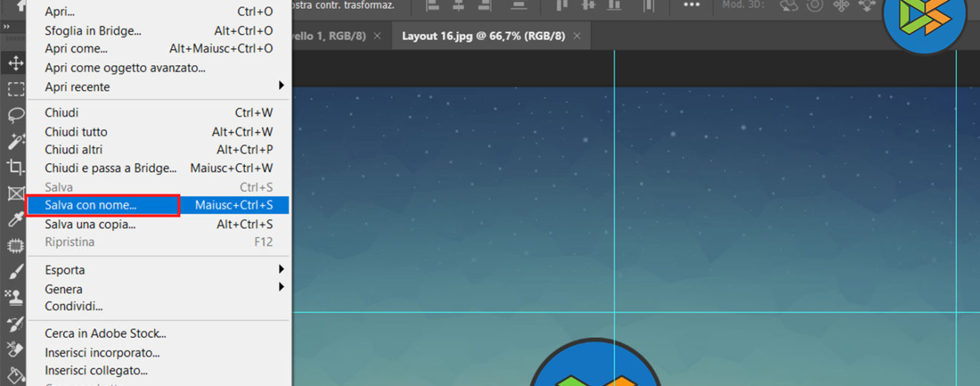This screenshot has height=386, width=980.
Task: Choose Salva con nome from the menu
Action: (91, 205)
